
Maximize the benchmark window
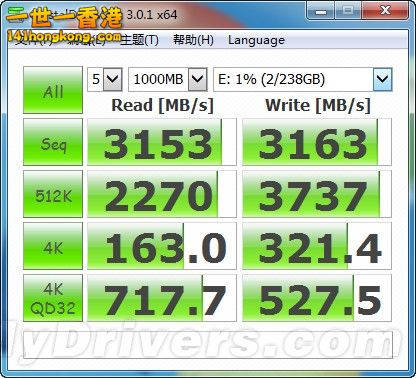348,10
